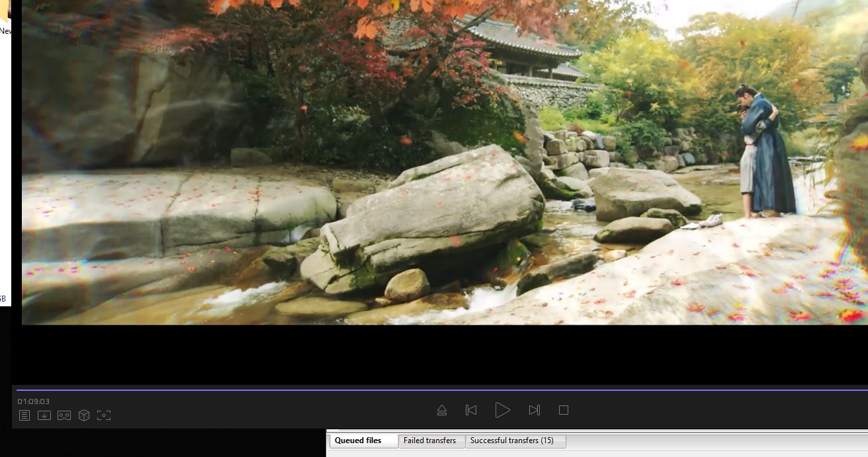This screenshot has height=457, width=868.
Task: Click the eject/open file button
Action: coord(442,410)
